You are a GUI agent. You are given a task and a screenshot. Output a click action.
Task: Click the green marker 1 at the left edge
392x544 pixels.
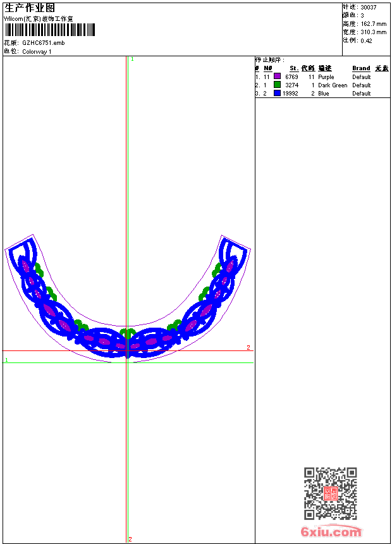pyautogui.click(x=7, y=360)
